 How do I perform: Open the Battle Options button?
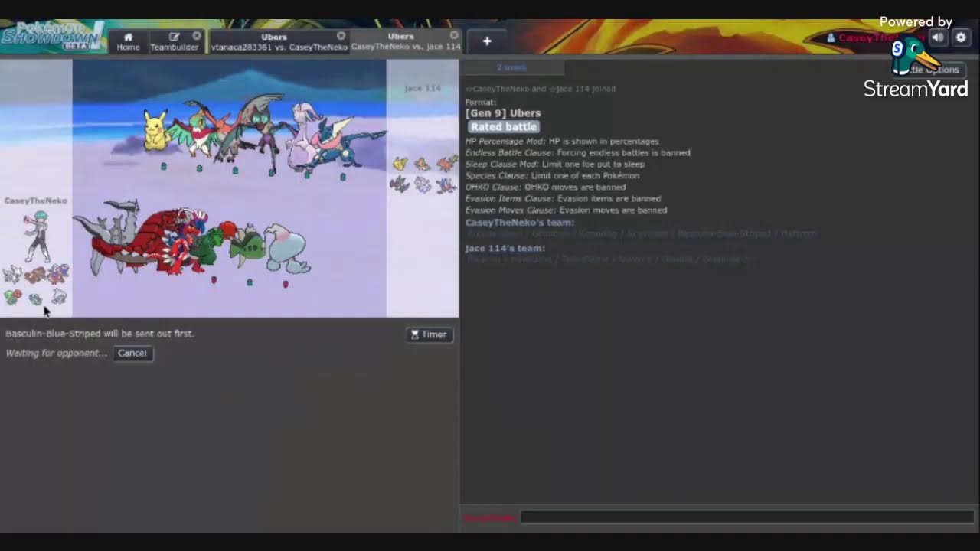point(928,70)
